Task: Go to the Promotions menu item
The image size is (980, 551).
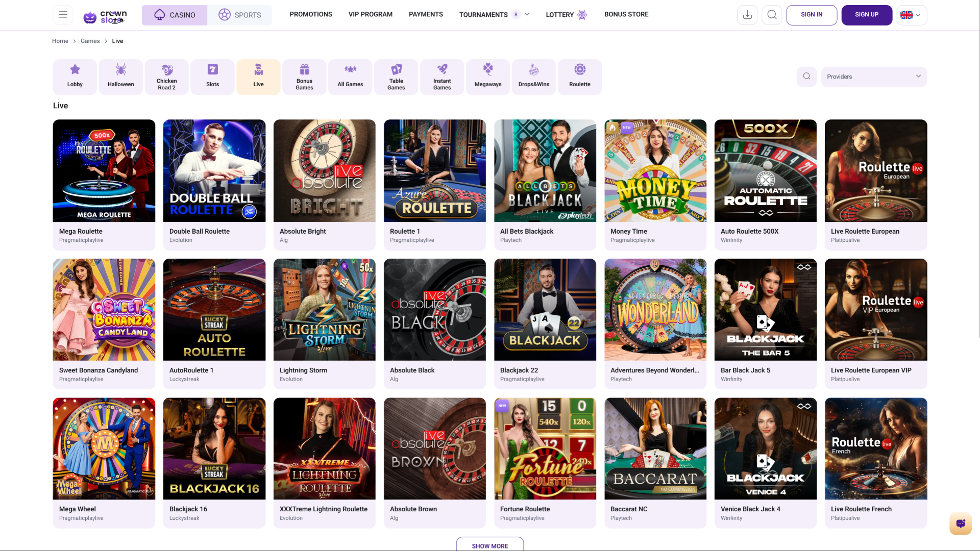Action: click(x=310, y=14)
